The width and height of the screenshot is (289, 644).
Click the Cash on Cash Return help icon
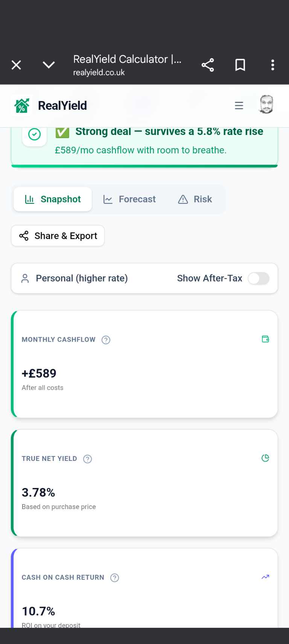[x=115, y=578]
